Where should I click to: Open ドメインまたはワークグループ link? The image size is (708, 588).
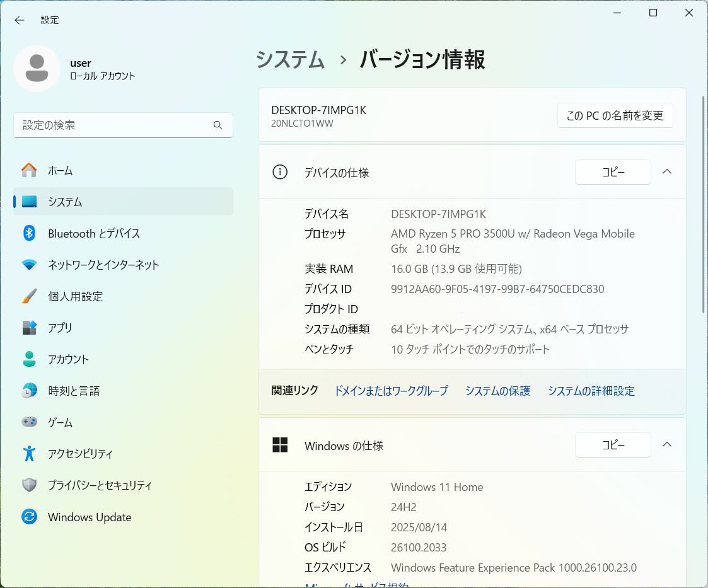point(391,391)
